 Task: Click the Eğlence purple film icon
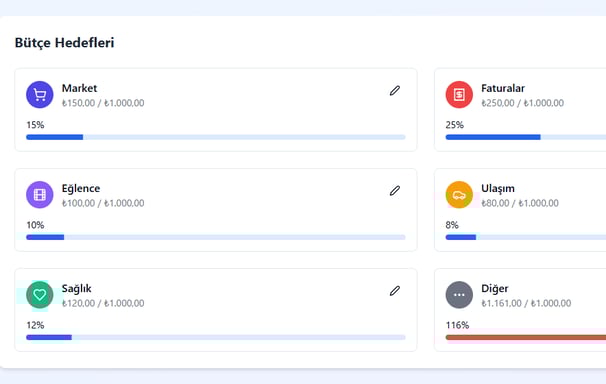[x=40, y=195]
